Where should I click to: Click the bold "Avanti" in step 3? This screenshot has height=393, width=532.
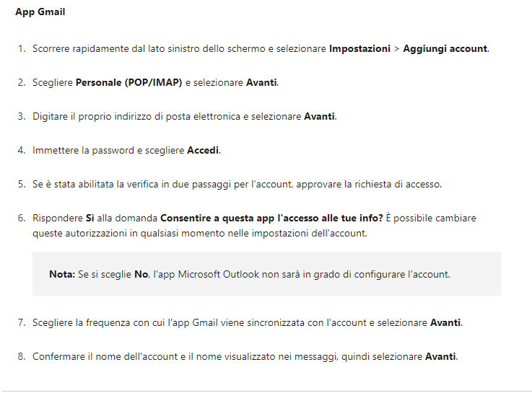[x=320, y=117]
